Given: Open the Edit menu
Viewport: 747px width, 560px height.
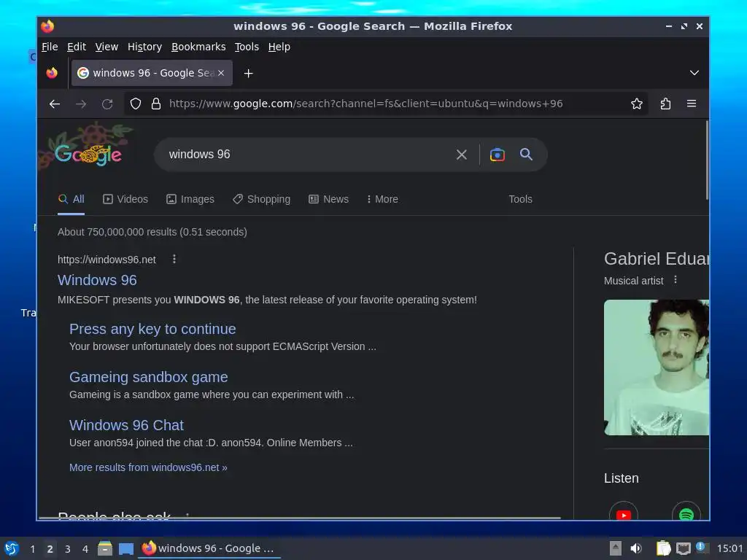Looking at the screenshot, I should 76,47.
